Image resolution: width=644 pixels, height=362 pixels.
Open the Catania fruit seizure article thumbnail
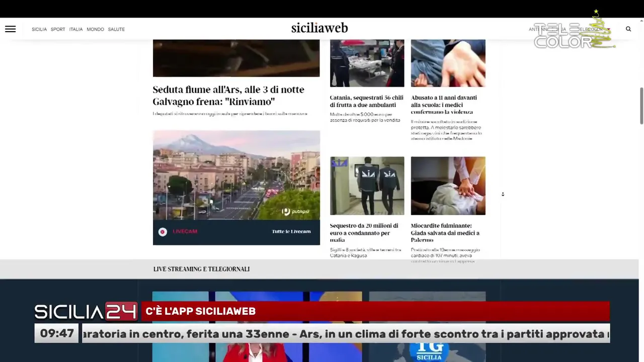[367, 63]
